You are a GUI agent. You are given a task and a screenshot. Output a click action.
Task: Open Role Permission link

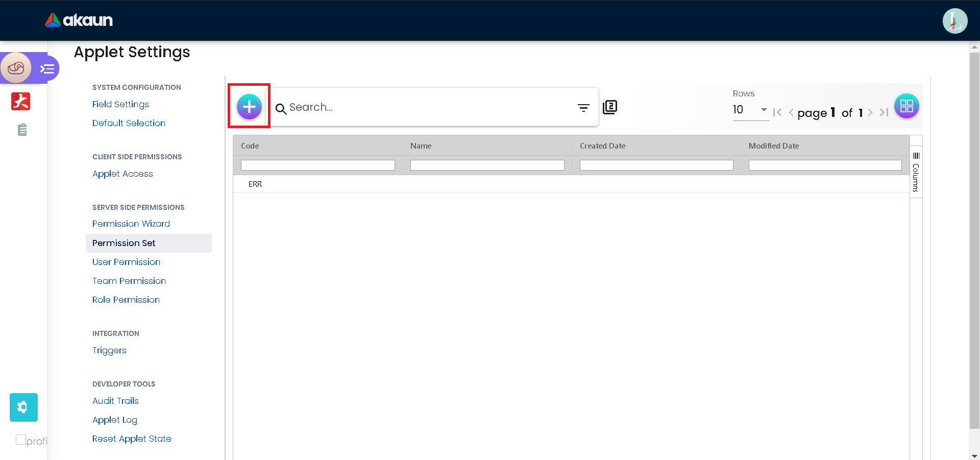(x=126, y=300)
